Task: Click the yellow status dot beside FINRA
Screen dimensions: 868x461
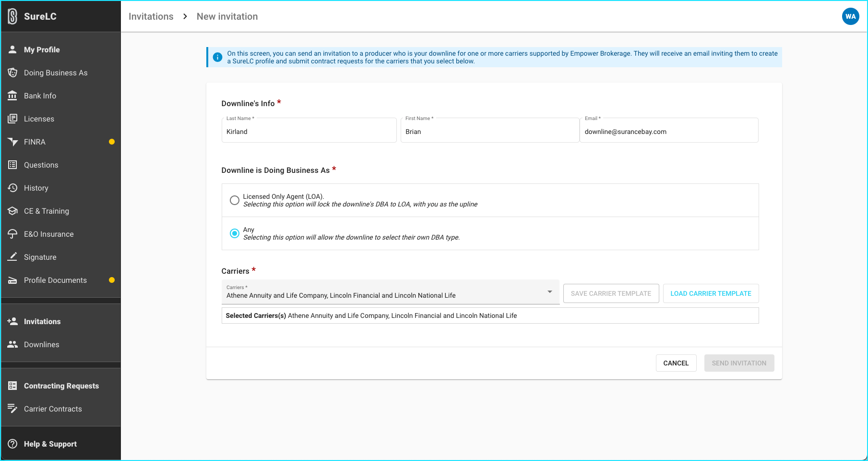Action: [112, 142]
